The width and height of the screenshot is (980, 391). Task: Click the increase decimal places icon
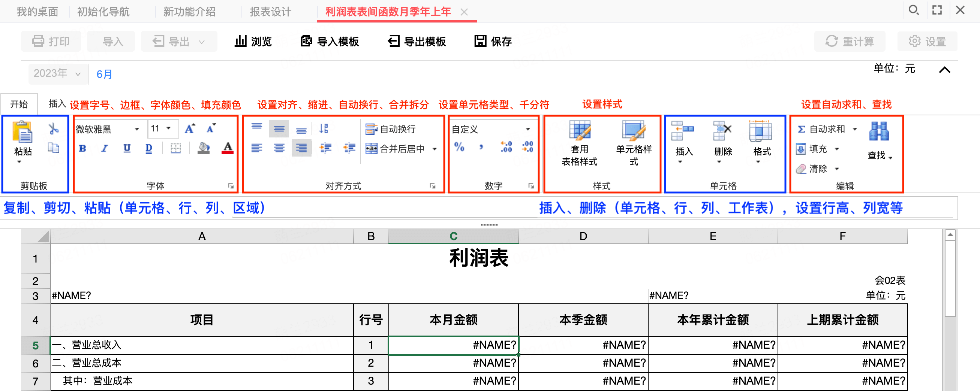coord(506,147)
